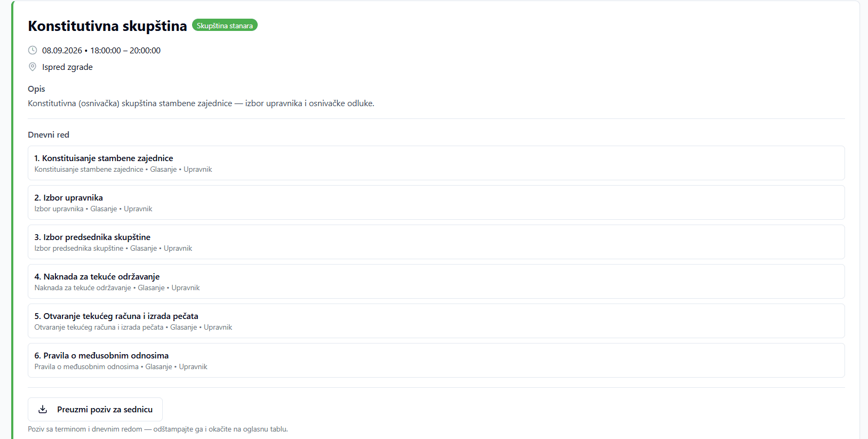The width and height of the screenshot is (868, 439).
Task: Select agenda item 3 Izbor predsednika skupštine
Action: 436,242
